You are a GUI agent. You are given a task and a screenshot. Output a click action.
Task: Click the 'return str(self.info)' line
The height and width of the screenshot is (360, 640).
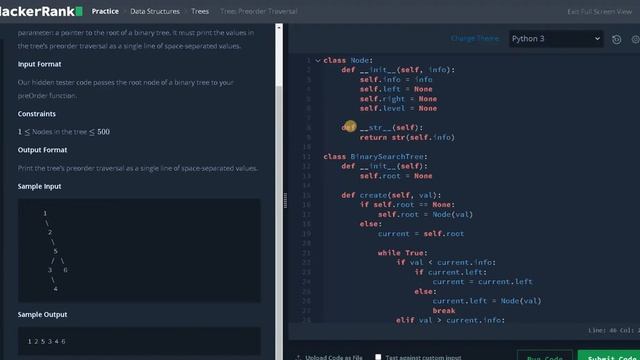click(x=407, y=138)
